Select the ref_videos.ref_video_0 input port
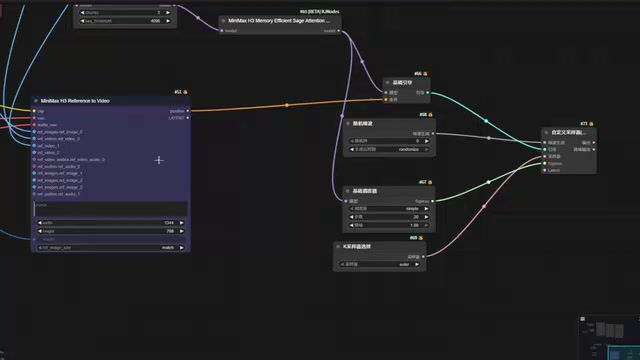640x360 pixels. pos(34,139)
